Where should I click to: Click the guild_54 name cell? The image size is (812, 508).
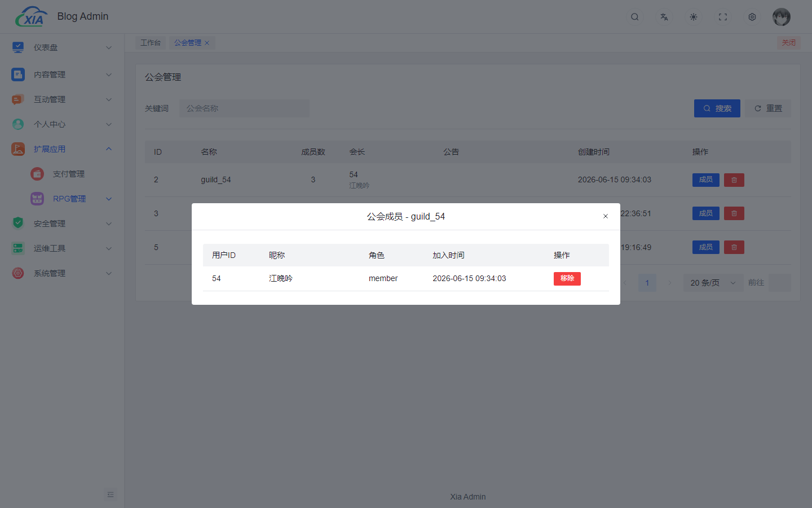pyautogui.click(x=216, y=180)
